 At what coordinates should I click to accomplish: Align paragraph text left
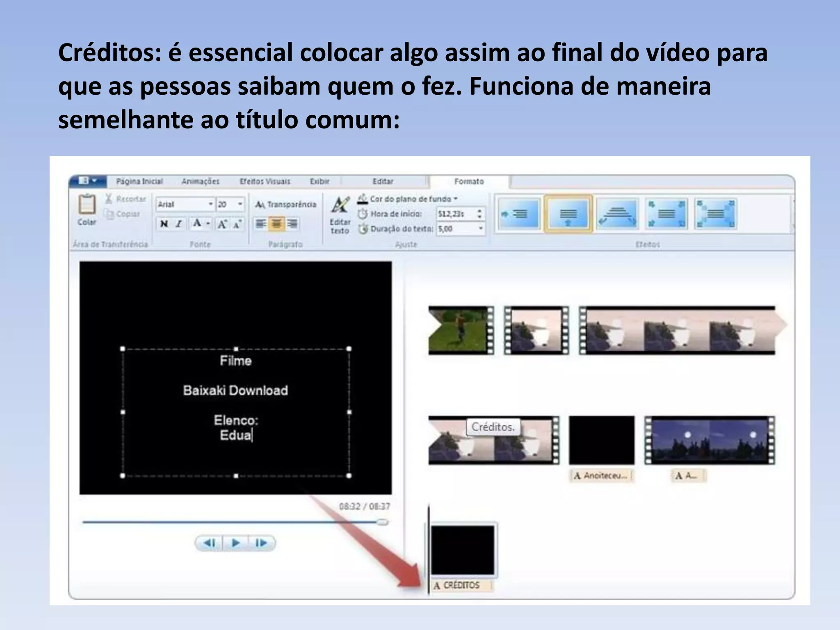(x=261, y=224)
